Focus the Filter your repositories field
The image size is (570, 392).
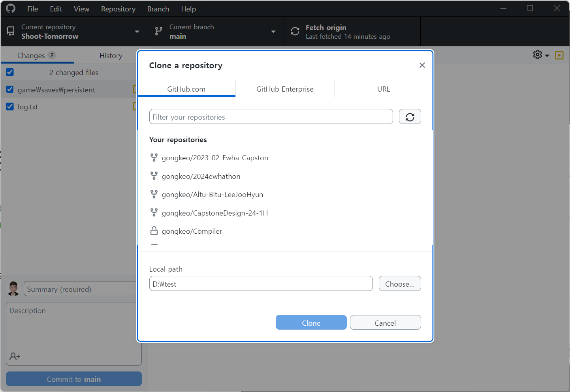tap(271, 117)
